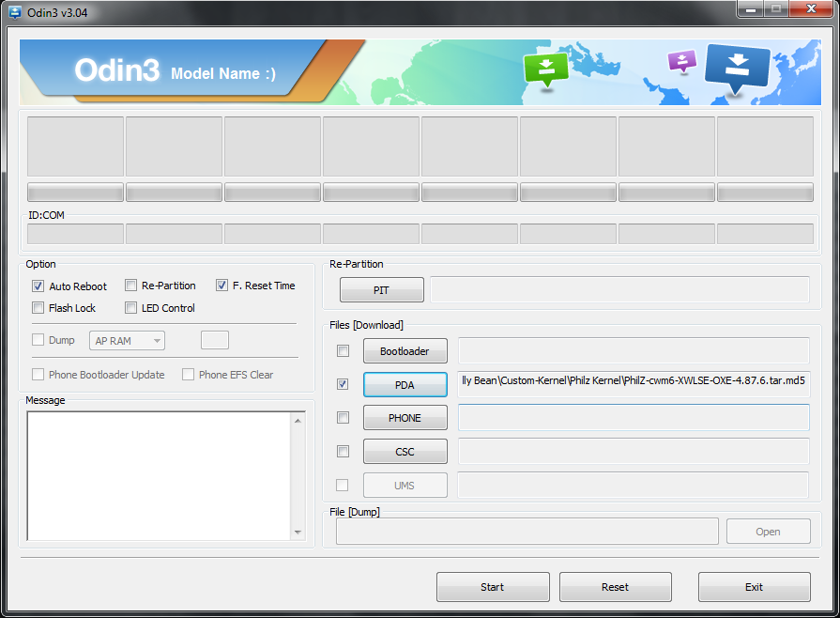
Task: Enable the LED Control checkbox
Action: pyautogui.click(x=130, y=308)
